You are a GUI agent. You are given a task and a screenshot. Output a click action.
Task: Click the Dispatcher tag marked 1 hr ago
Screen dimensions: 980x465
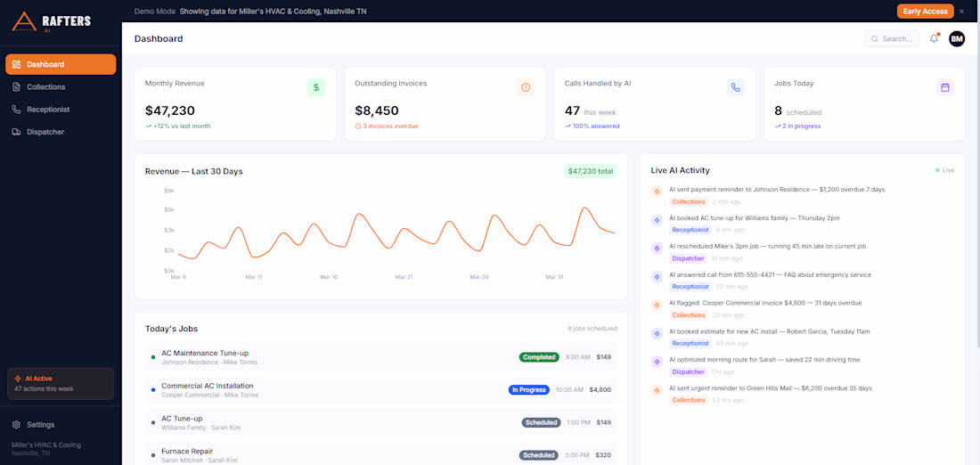[x=688, y=371]
